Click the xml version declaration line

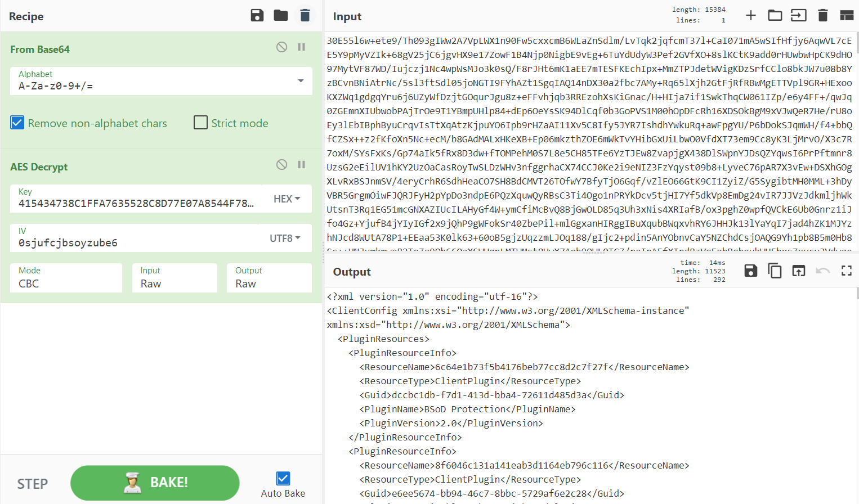[432, 296]
